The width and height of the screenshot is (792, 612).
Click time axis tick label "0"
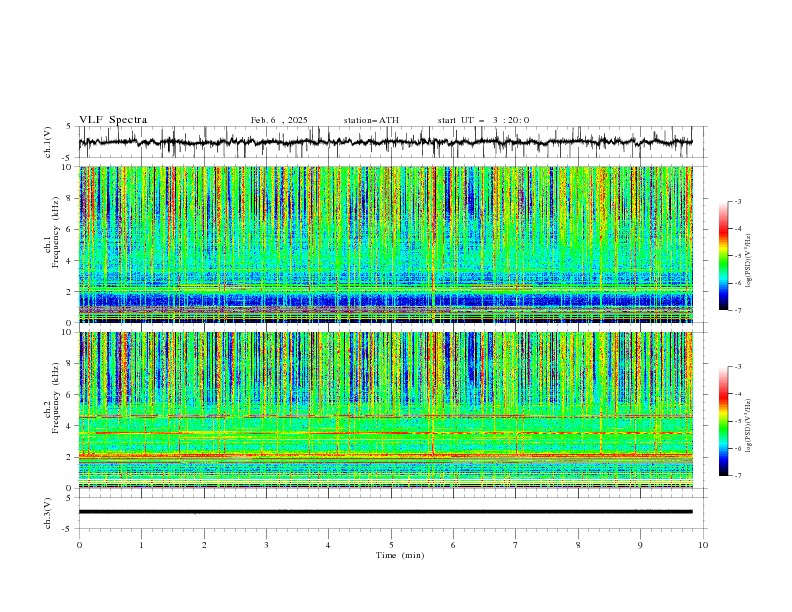(x=79, y=545)
